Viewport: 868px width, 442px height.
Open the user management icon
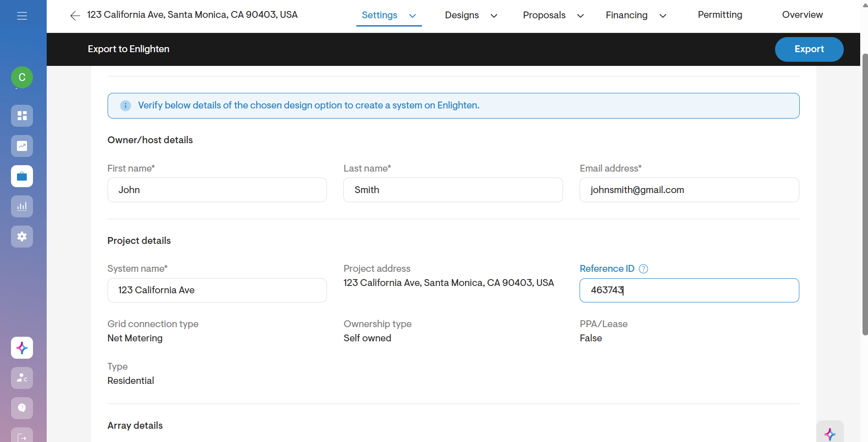click(22, 378)
